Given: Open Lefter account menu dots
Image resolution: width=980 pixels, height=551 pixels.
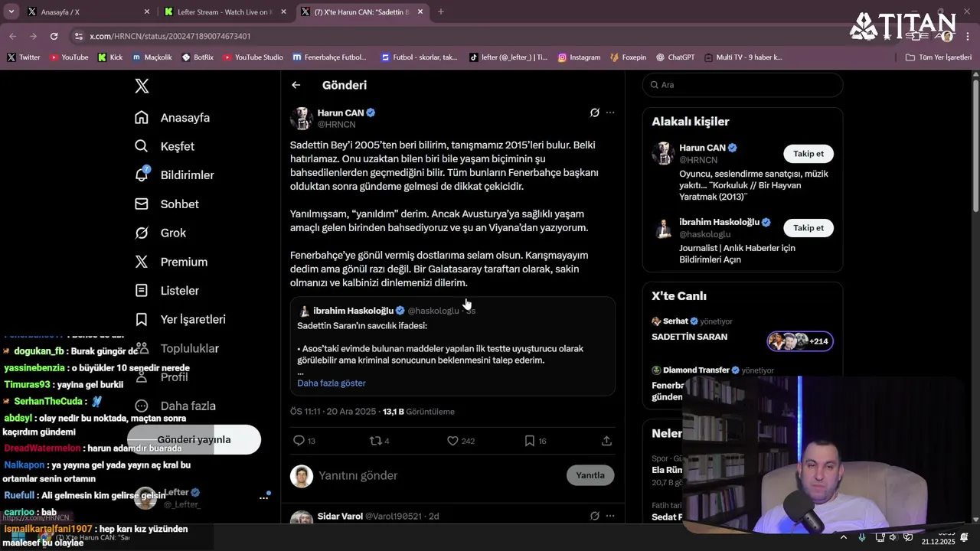Looking at the screenshot, I should 263,497.
